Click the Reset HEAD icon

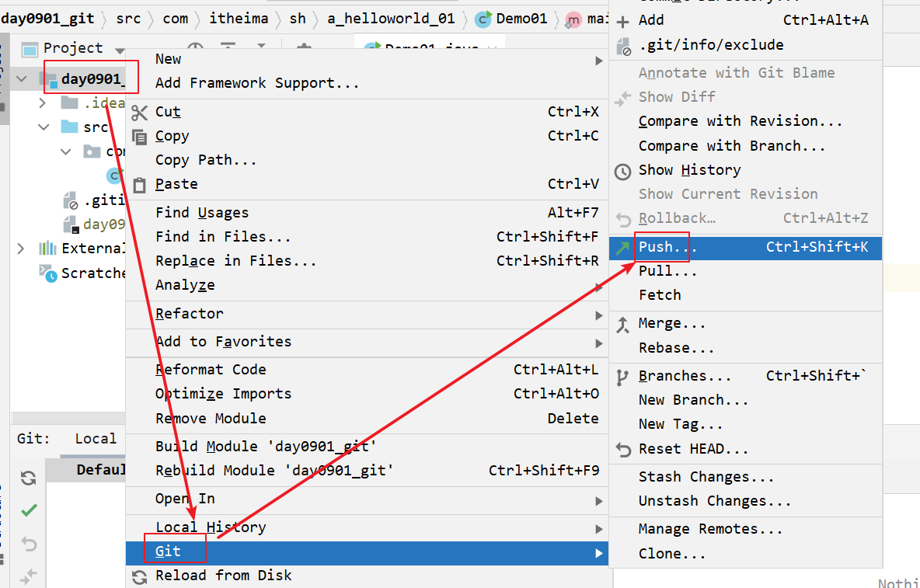click(623, 450)
